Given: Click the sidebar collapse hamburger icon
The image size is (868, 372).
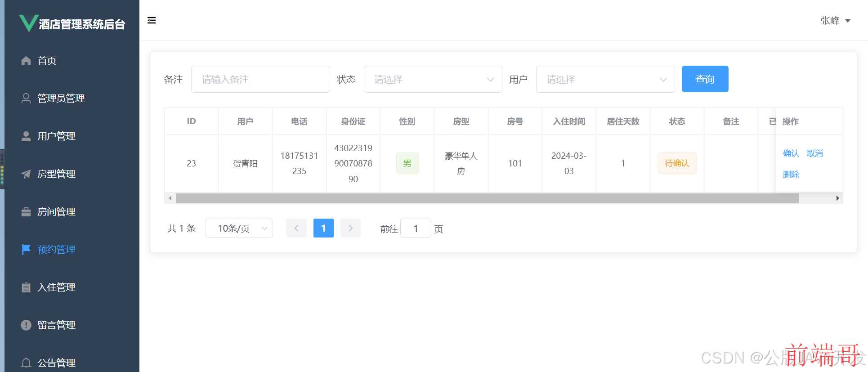Looking at the screenshot, I should [x=152, y=20].
